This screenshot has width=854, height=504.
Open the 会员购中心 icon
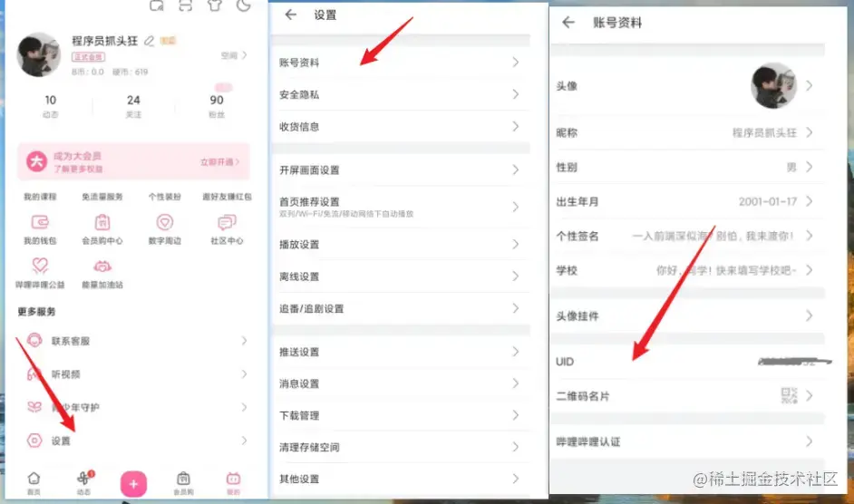[102, 222]
